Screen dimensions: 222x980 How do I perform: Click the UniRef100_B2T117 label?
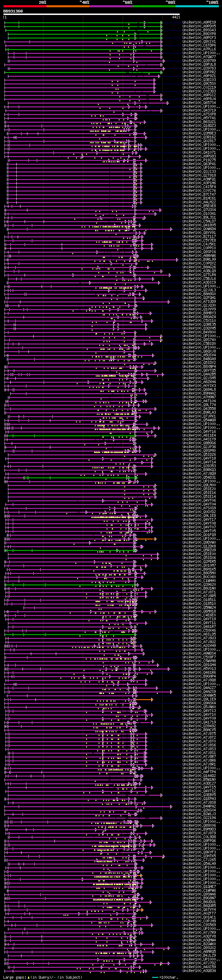tap(199, 237)
